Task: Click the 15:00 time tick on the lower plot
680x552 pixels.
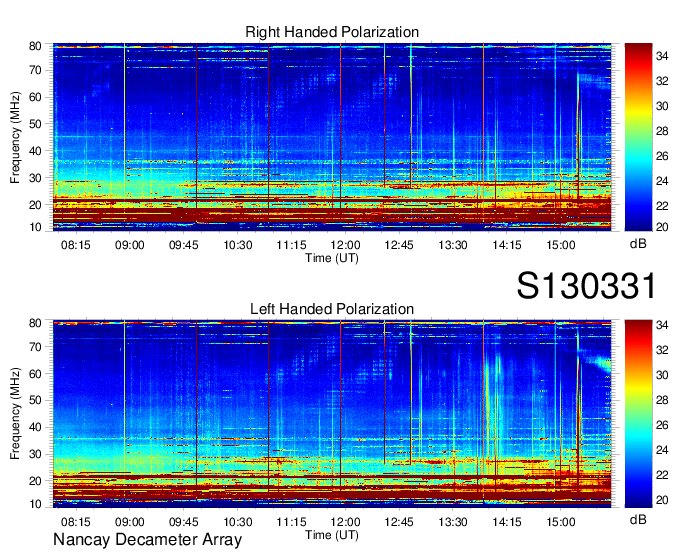Action: coord(561,522)
